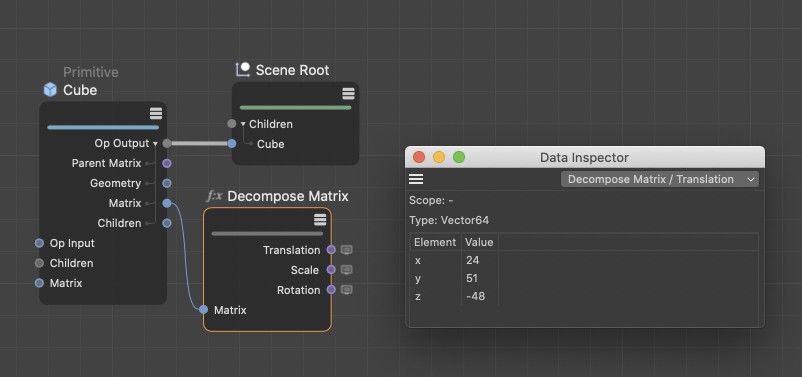
Task: Collapse the Op Output port group arrow
Action: coord(155,144)
